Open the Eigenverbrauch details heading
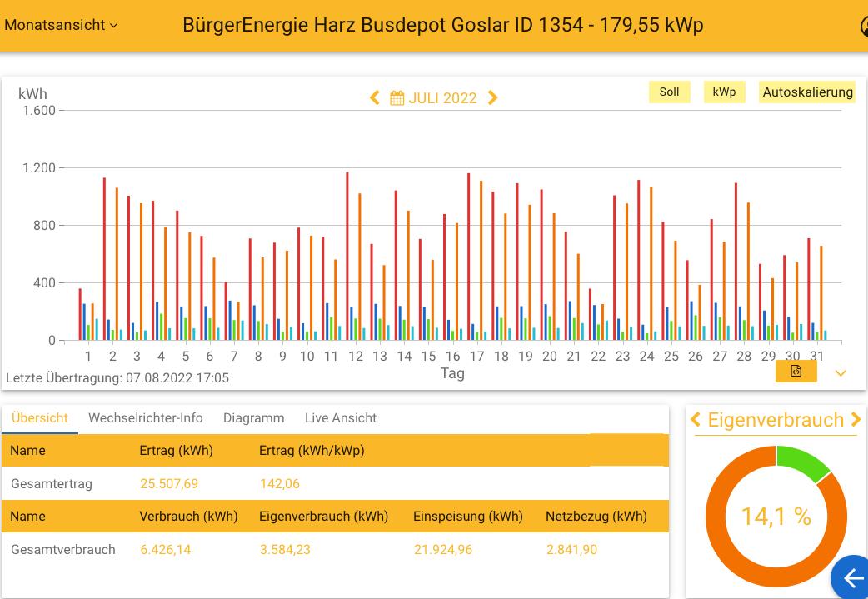868x599 pixels. 776,420
